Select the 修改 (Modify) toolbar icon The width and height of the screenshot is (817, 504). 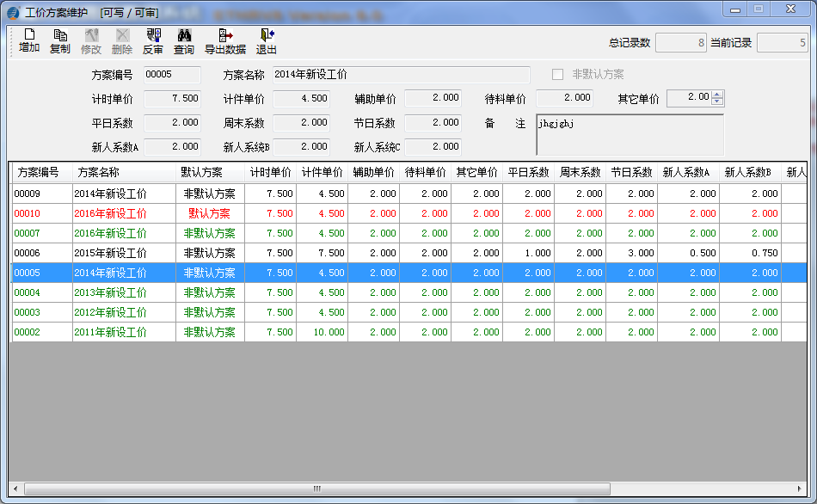coord(91,40)
